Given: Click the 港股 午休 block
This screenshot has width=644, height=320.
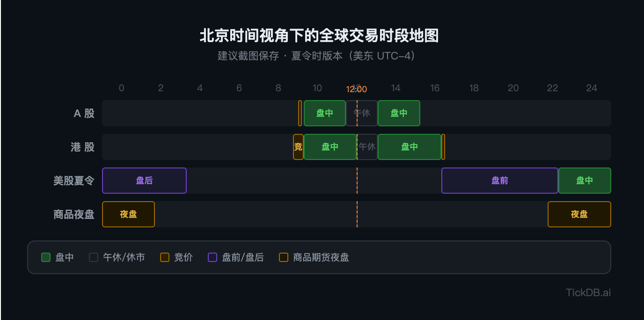Looking at the screenshot, I should [x=367, y=147].
